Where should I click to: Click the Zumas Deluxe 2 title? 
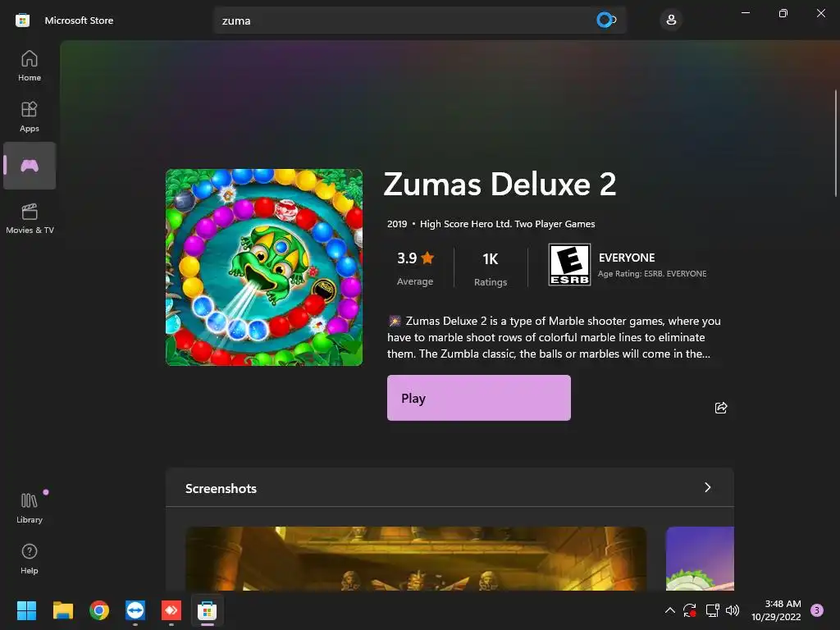point(500,185)
